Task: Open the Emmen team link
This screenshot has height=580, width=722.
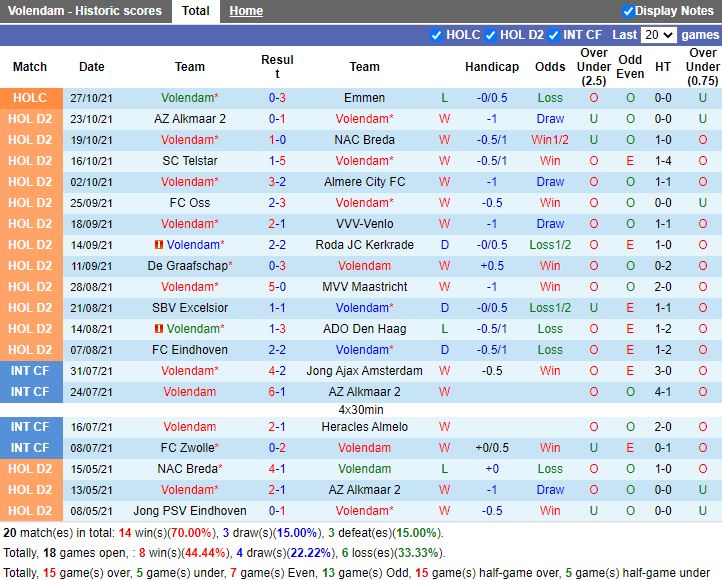Action: pyautogui.click(x=364, y=98)
